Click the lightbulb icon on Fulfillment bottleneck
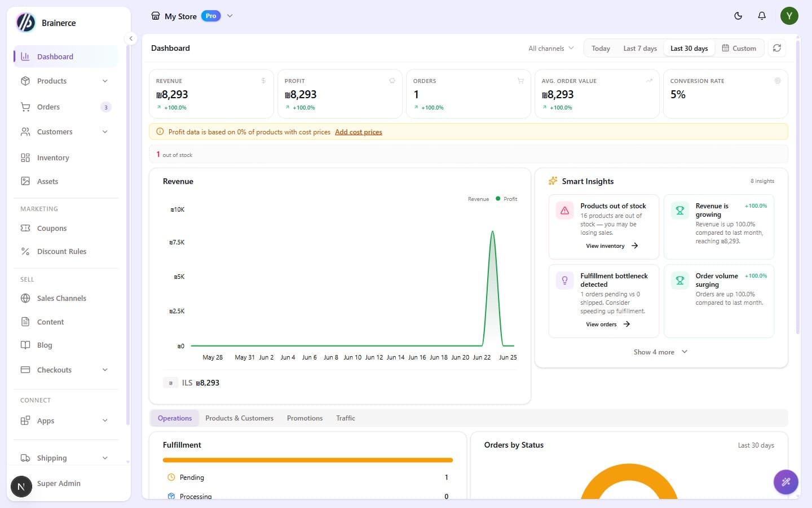The image size is (812, 508). coord(564,281)
